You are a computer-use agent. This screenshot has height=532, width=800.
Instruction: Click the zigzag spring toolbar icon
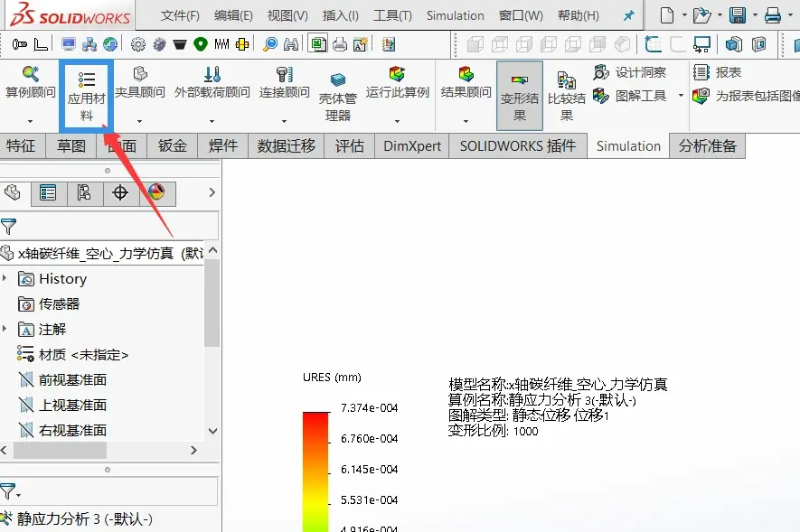[221, 44]
